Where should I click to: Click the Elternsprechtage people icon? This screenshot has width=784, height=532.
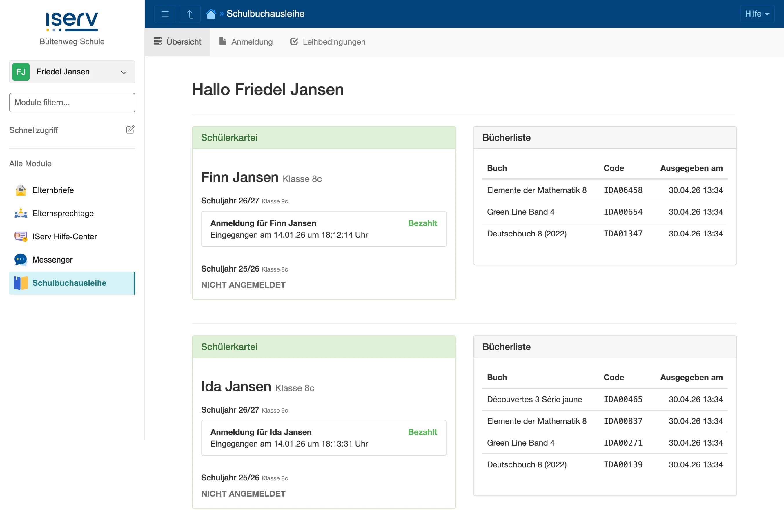click(21, 213)
